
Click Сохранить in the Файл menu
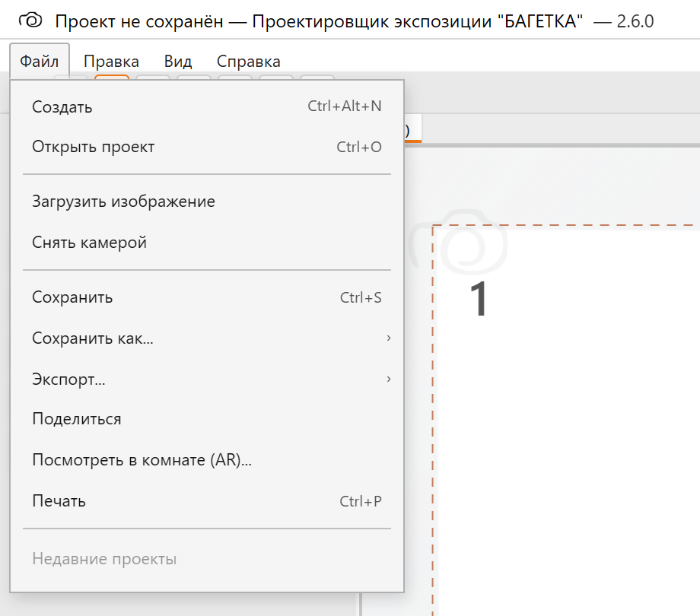point(207,297)
